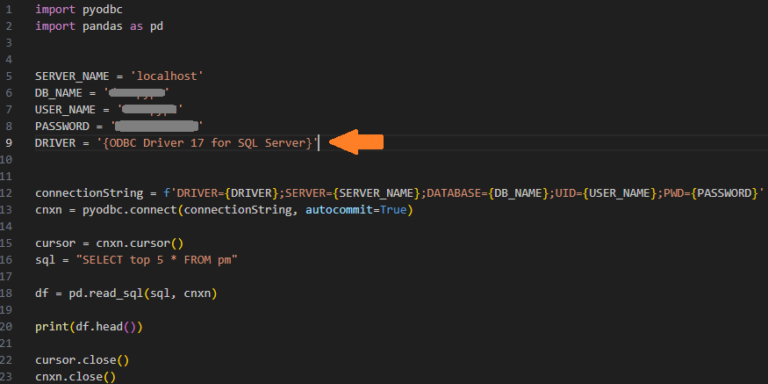Click 'df.head()' on line 20
Viewport: 768px width, 384px height.
tap(105, 326)
